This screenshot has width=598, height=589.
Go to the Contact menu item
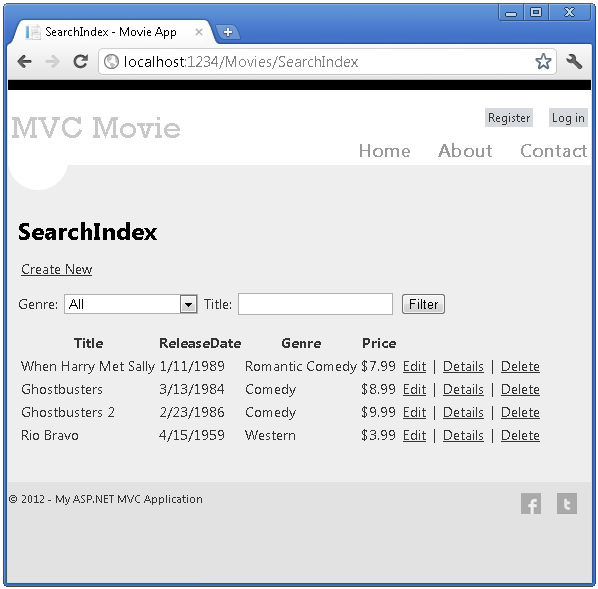[553, 151]
